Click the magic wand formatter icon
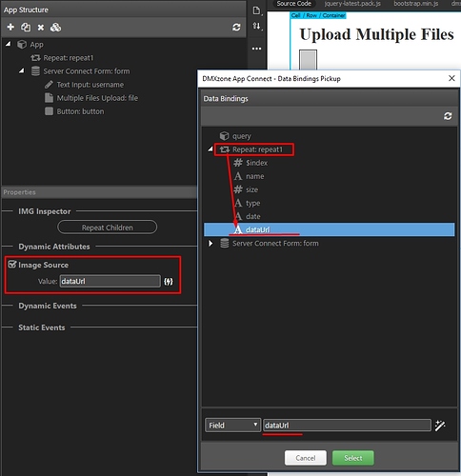 440,426
